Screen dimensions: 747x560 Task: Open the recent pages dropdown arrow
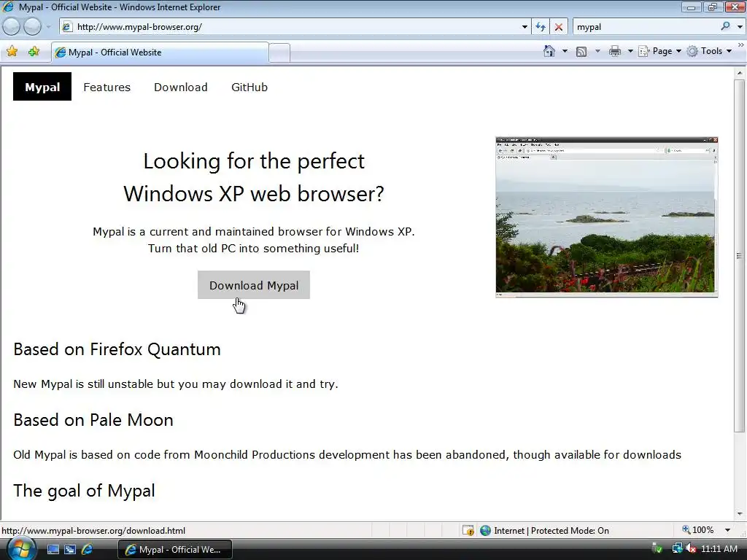click(48, 27)
